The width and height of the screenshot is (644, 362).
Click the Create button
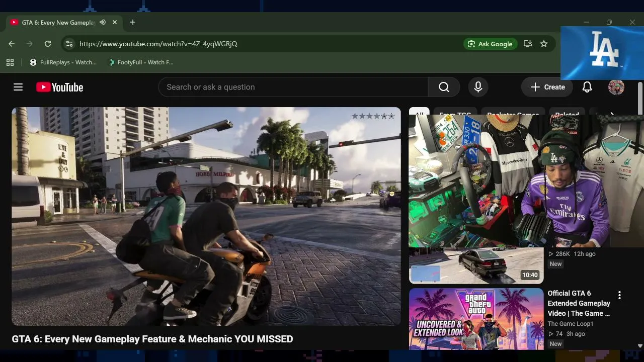click(547, 87)
